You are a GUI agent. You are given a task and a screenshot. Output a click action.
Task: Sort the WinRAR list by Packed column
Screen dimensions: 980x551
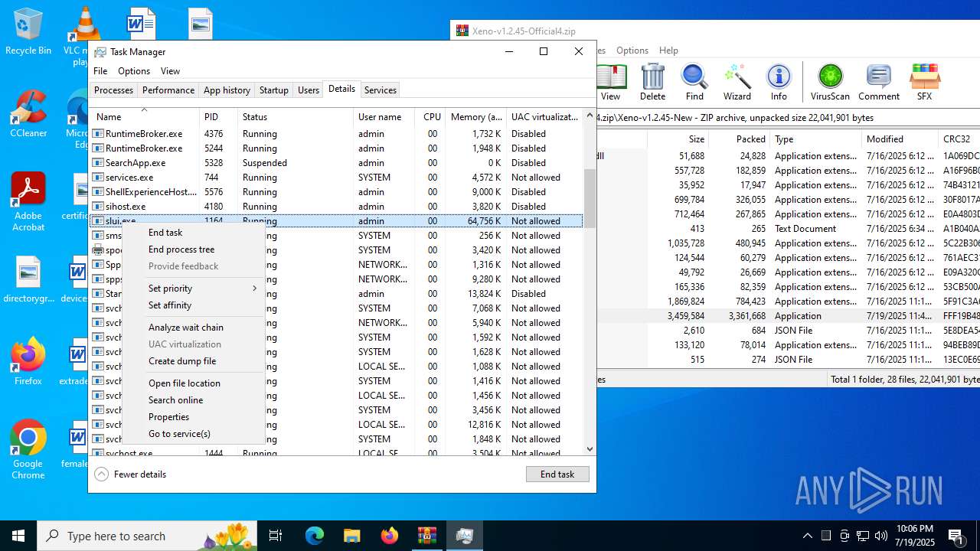[738, 139]
